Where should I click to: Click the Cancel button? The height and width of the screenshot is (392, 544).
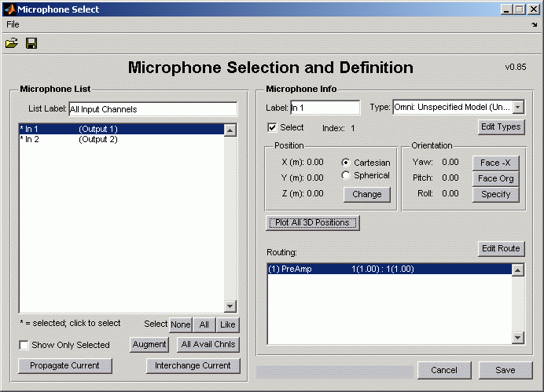pyautogui.click(x=444, y=370)
